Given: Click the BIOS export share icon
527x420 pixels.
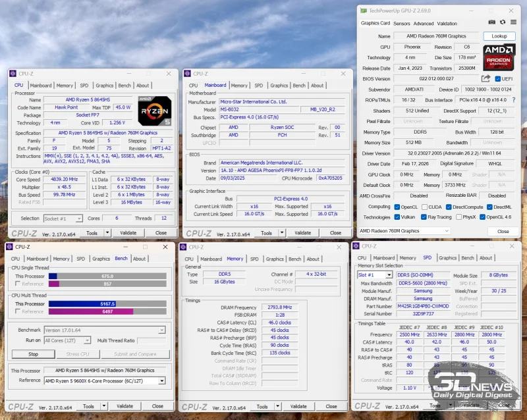Looking at the screenshot, I should click(485, 79).
